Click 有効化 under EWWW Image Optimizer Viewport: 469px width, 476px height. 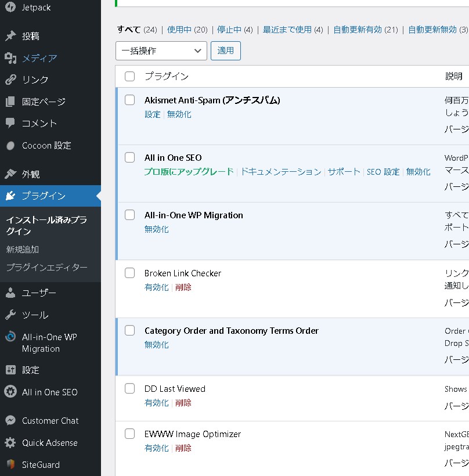(156, 448)
